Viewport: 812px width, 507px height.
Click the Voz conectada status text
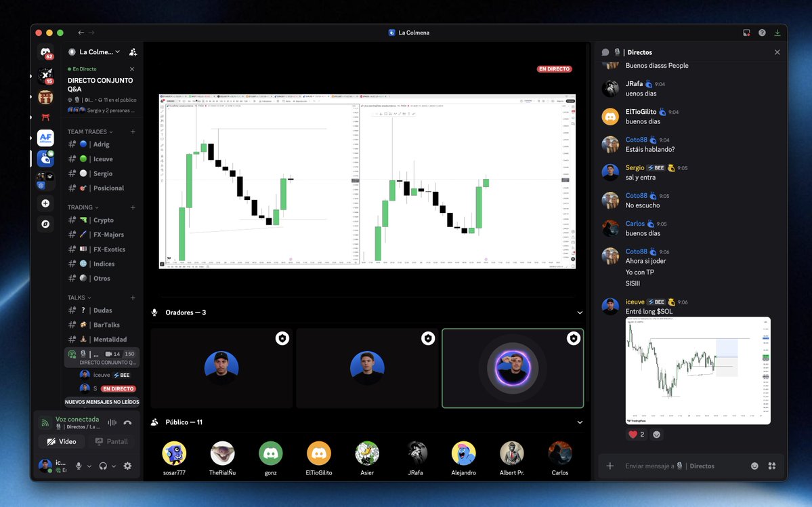(x=77, y=419)
